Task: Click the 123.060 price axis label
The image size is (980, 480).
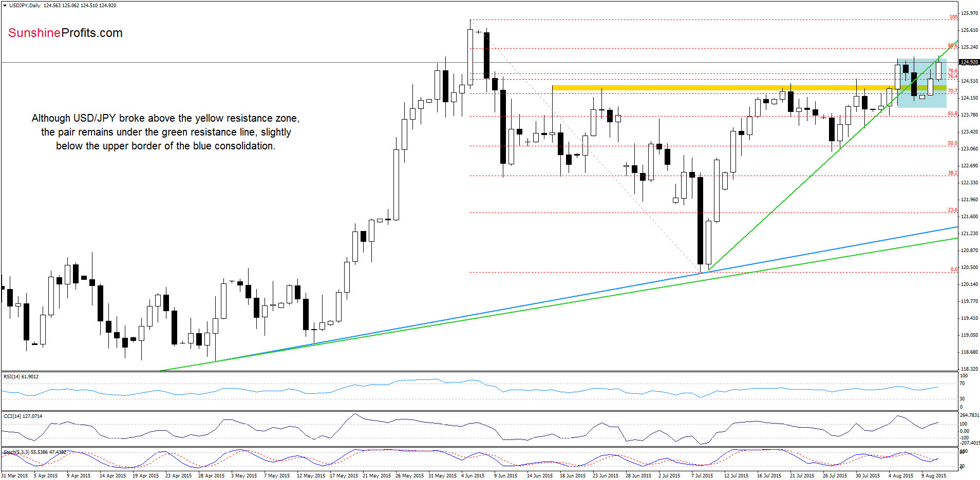Action: click(x=969, y=149)
